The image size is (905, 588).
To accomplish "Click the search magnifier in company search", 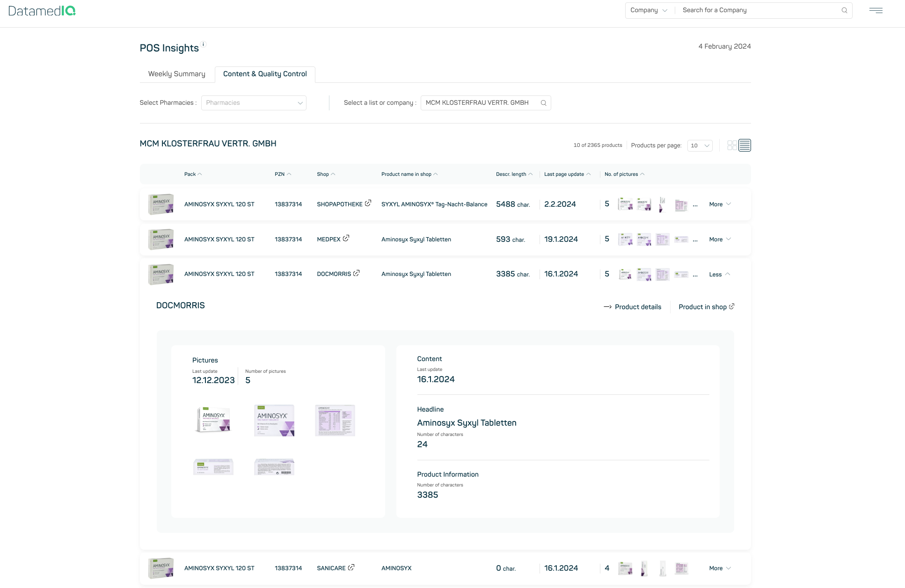I will (x=844, y=10).
